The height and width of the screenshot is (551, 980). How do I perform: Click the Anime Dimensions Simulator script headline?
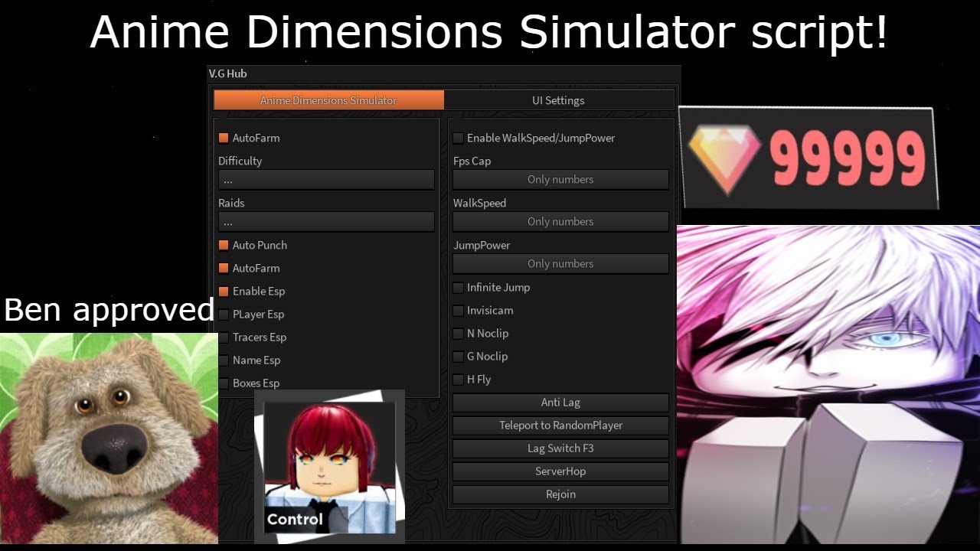tap(488, 32)
